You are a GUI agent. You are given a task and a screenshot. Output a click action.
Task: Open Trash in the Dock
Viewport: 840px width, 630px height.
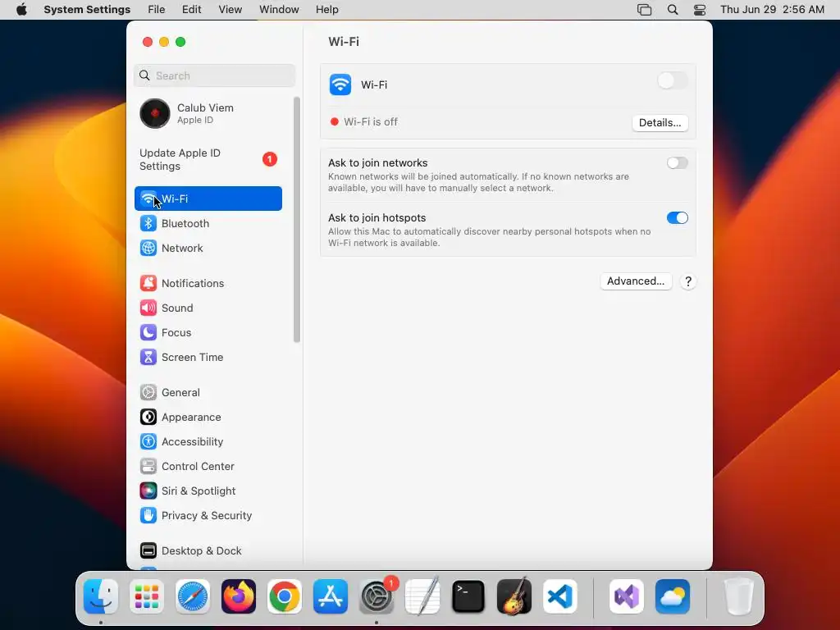pos(739,596)
